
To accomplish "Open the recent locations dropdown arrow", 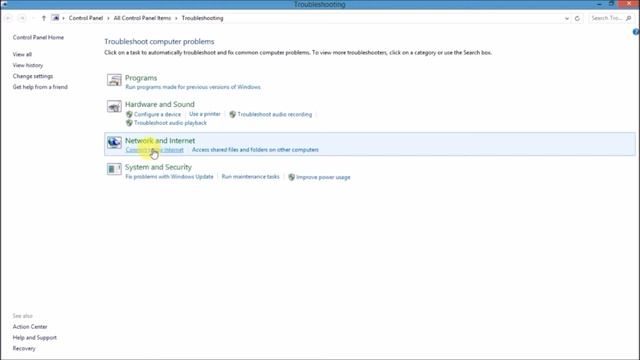I will click(33, 18).
